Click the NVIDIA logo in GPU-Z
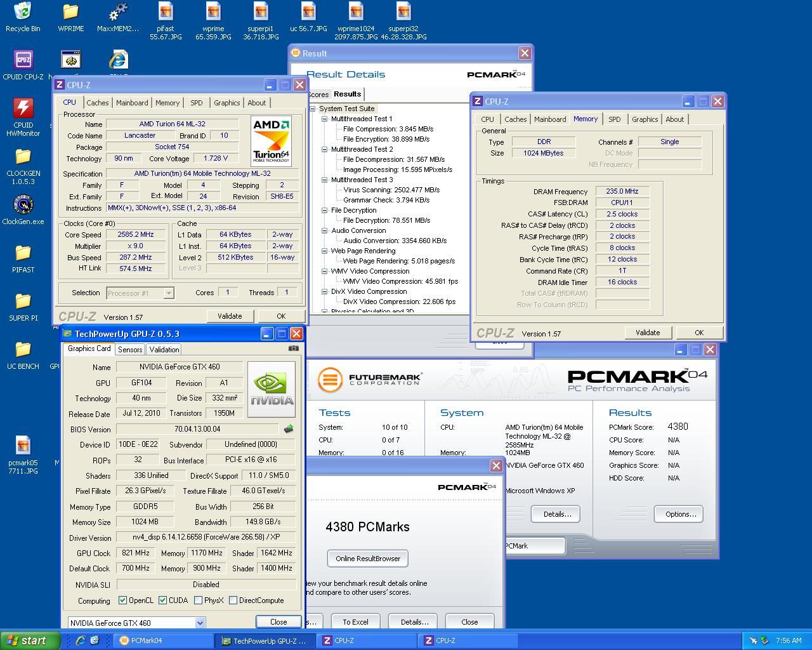 coord(272,389)
